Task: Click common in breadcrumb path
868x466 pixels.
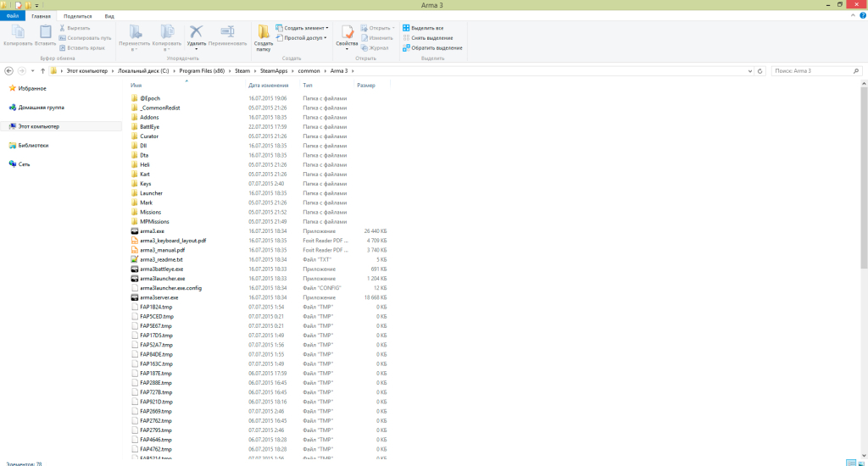Action: point(309,71)
